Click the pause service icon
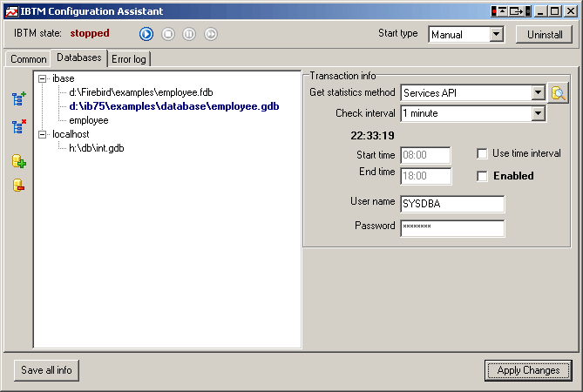583x392 pixels. 189,34
